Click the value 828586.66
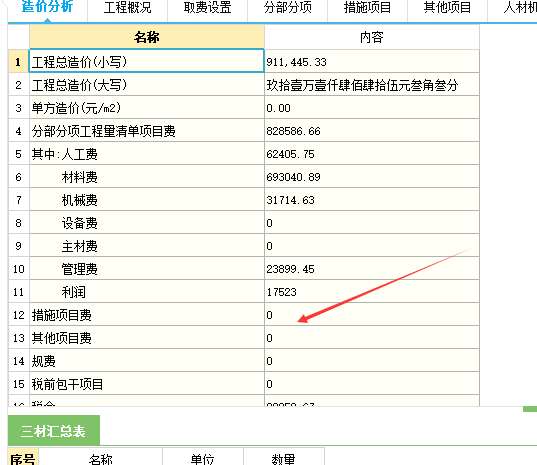The height and width of the screenshot is (465, 537). (372, 130)
